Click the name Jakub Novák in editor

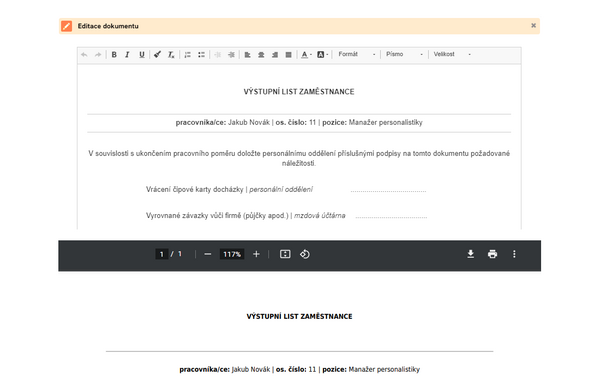(249, 122)
